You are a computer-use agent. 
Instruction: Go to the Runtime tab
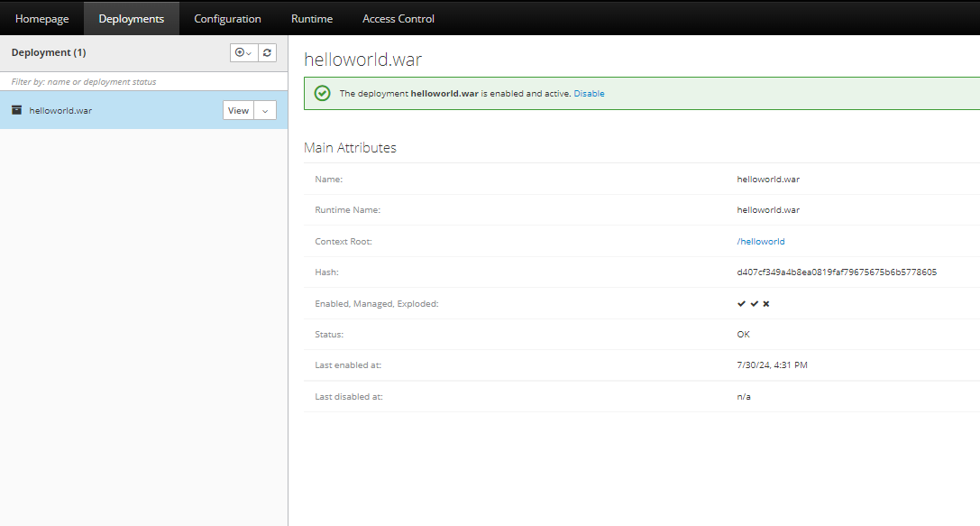point(312,18)
